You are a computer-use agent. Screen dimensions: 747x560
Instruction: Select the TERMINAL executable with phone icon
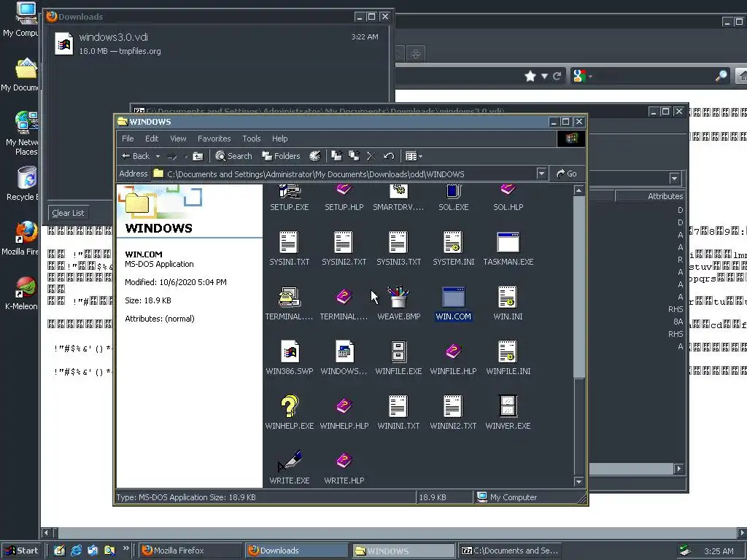click(x=289, y=303)
